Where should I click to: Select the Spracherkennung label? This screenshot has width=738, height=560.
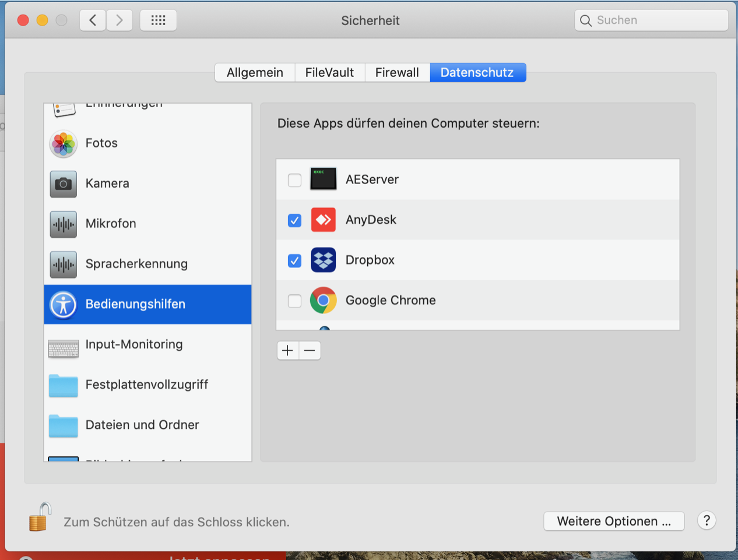pyautogui.click(x=136, y=264)
